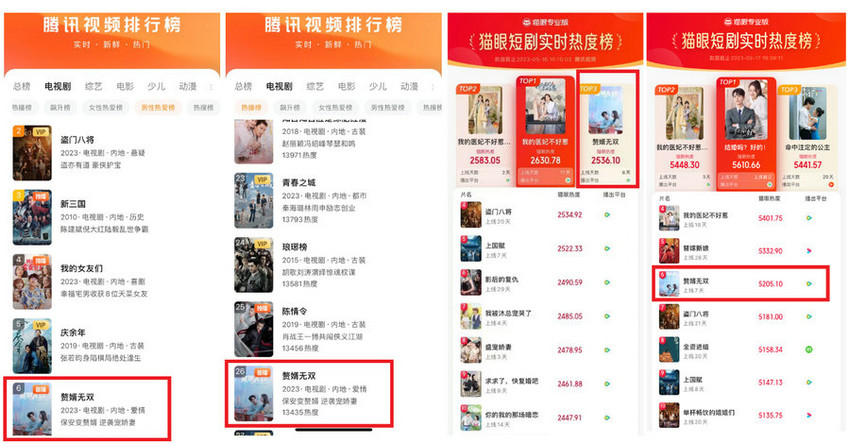This screenshot has height=444, width=850.
Task: Open the 琅琊榜 poster ranked 24
Action: tap(254, 265)
